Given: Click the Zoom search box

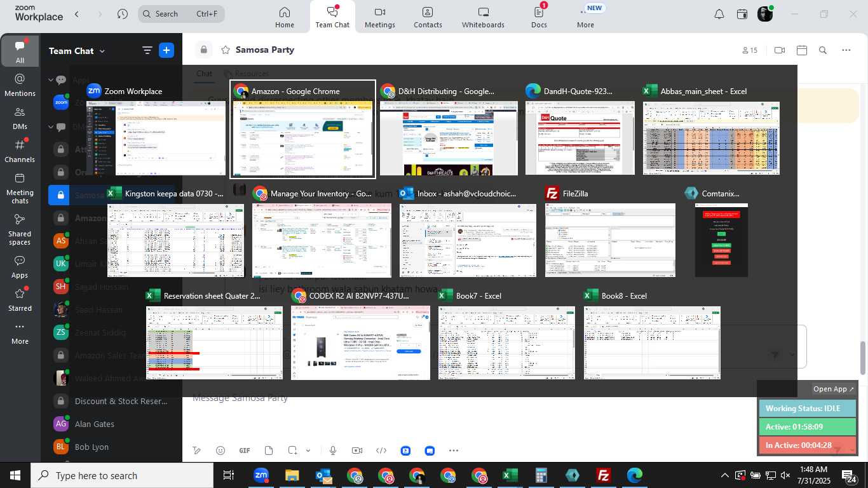Looking at the screenshot, I should (x=181, y=13).
